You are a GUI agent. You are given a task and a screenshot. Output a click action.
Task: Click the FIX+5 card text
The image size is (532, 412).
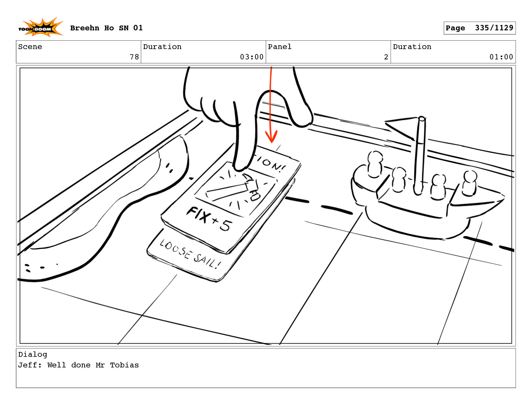pos(210,219)
